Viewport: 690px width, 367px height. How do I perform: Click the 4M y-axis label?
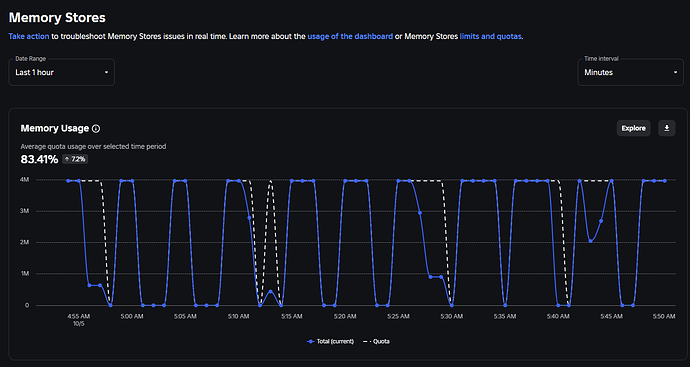pyautogui.click(x=25, y=180)
